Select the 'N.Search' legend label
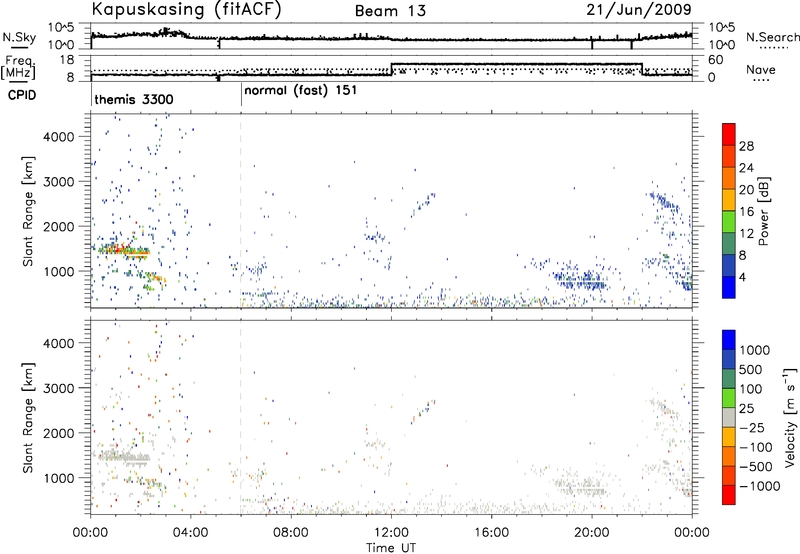Image resolution: width=800 pixels, height=554 pixels. [x=773, y=37]
